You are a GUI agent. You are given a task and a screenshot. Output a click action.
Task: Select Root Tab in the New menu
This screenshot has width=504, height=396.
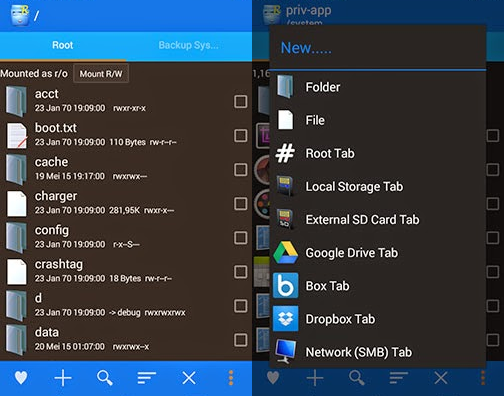click(378, 153)
